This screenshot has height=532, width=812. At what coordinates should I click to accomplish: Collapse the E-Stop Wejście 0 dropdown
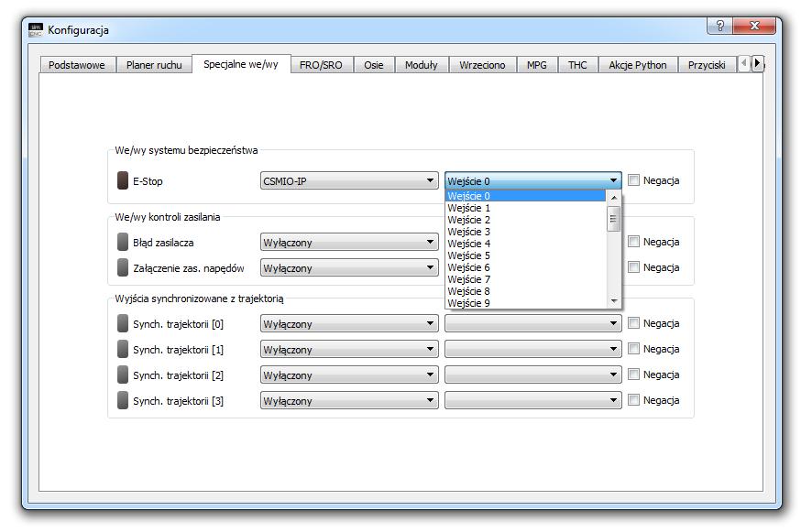532,180
